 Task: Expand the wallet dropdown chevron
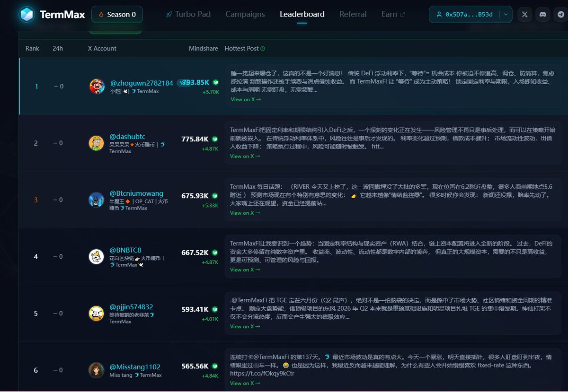(506, 15)
